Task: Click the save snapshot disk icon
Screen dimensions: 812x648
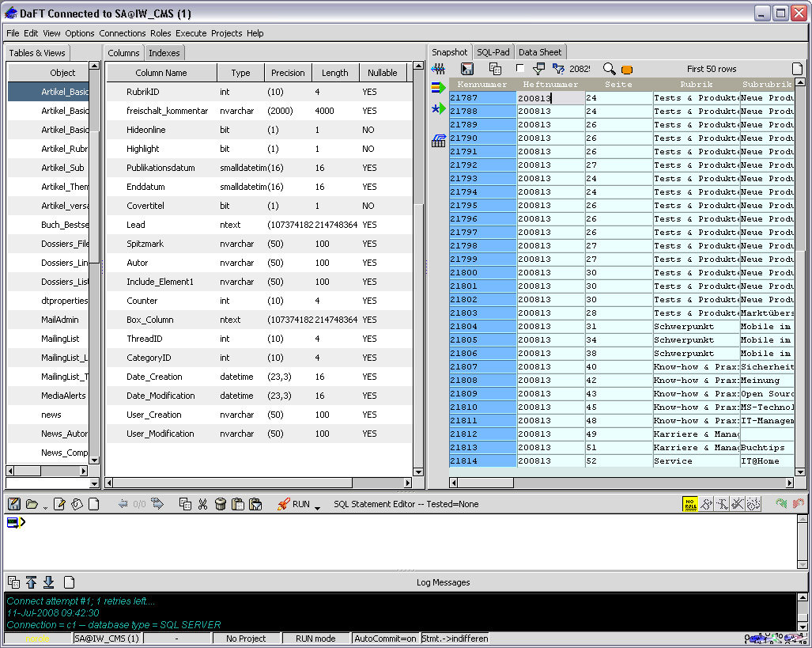Action: tap(467, 69)
